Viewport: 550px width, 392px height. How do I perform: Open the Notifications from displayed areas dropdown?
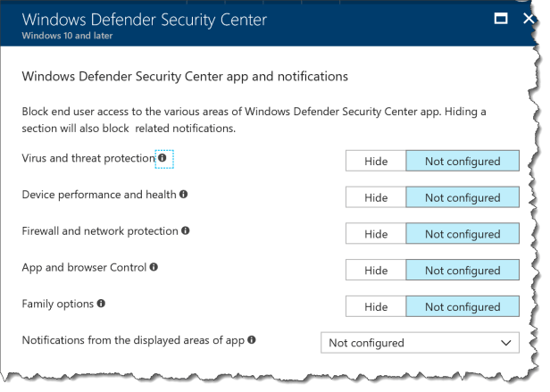pos(420,343)
